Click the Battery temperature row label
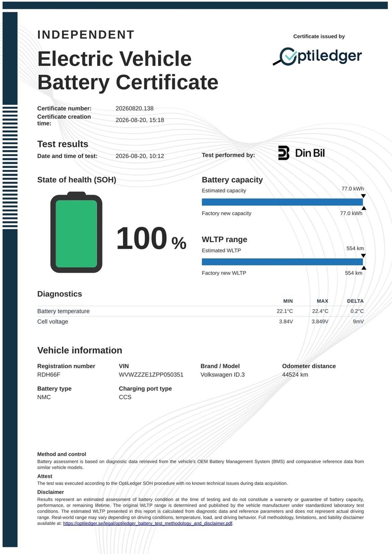Viewport: 392px width, 554px height. click(x=63, y=311)
